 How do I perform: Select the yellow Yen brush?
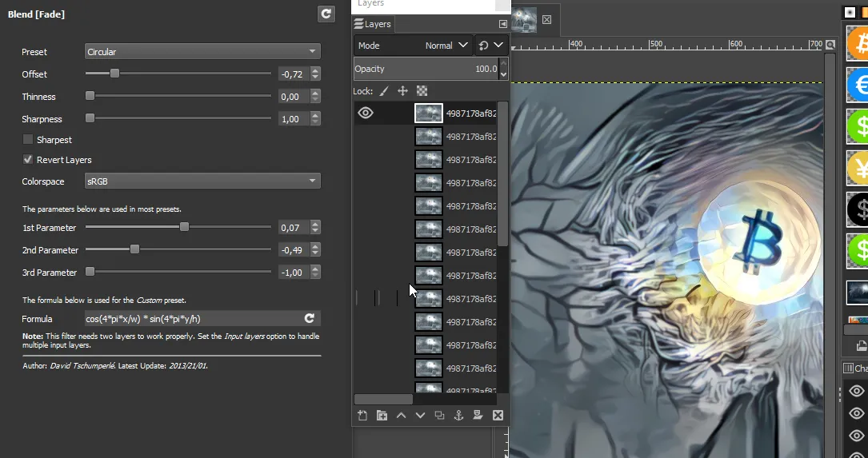click(858, 168)
